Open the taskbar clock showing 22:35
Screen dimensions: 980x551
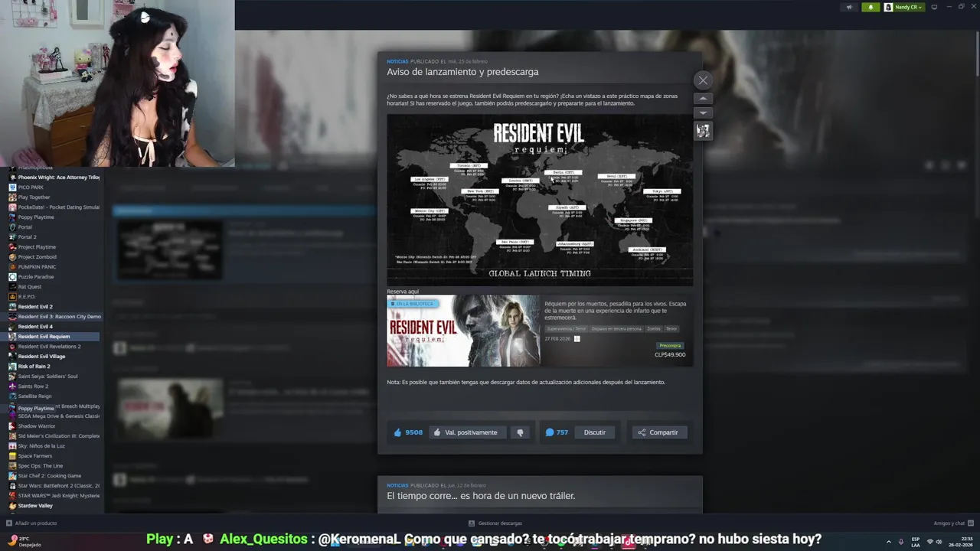click(960, 541)
